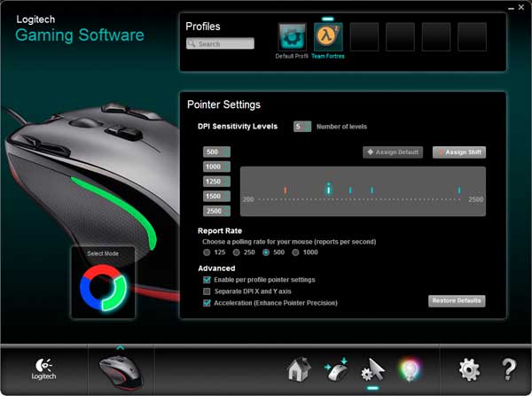The image size is (532, 396).
Task: Open the 1000 DPI level box
Action: (216, 167)
